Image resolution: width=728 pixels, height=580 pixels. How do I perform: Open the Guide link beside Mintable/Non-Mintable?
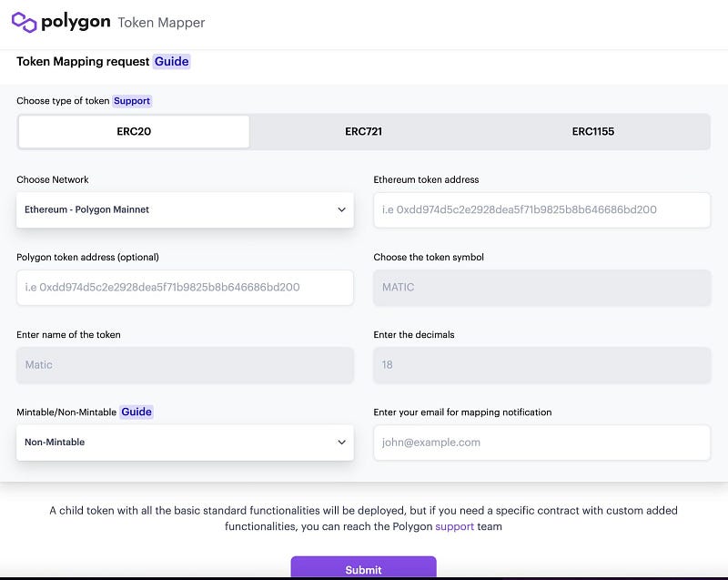coord(136,412)
